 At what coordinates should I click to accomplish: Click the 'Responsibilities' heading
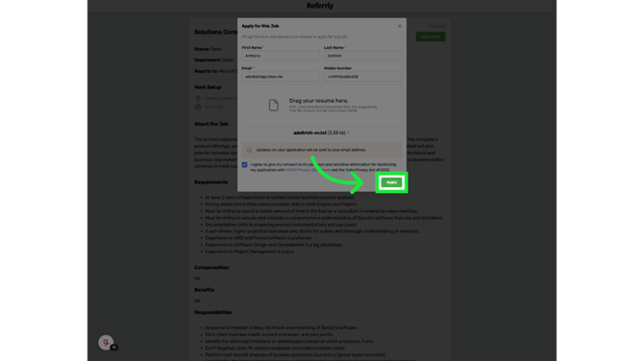click(213, 313)
